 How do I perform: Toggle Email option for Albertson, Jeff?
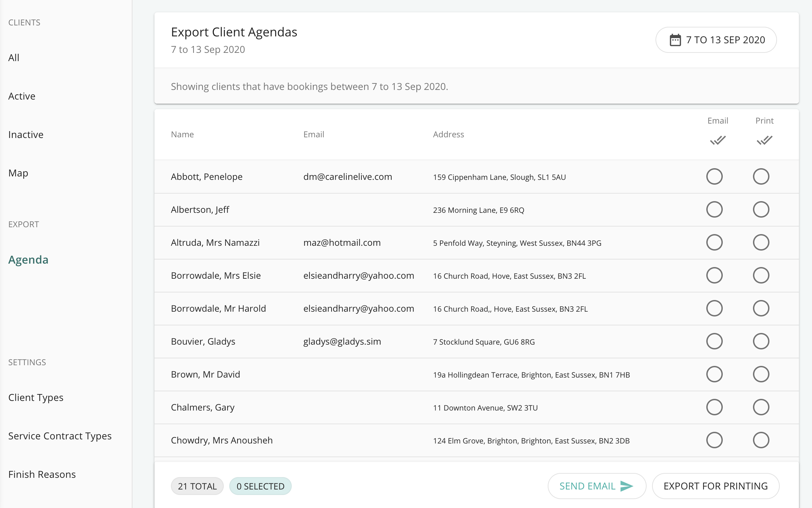(715, 209)
